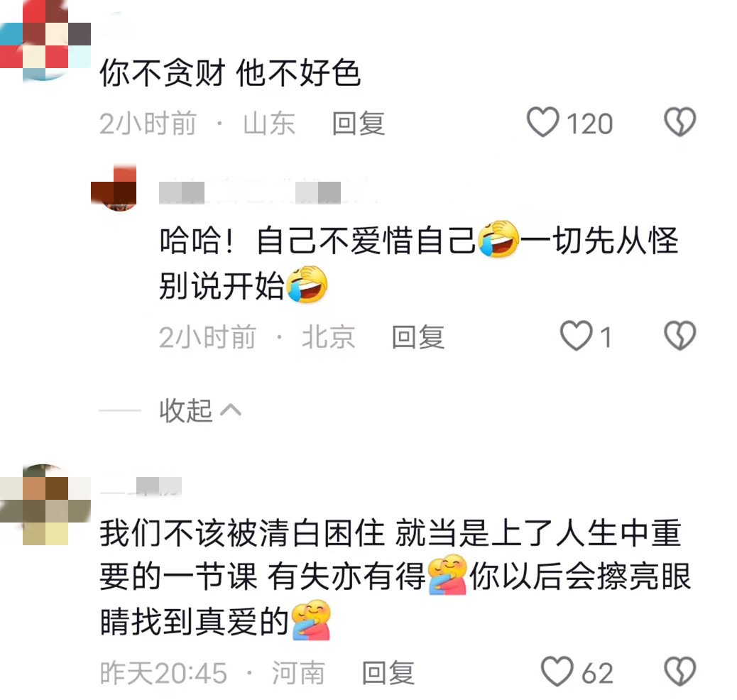The image size is (737, 700).
Task: Like the Beijing reply with 1 like
Action: (x=577, y=336)
